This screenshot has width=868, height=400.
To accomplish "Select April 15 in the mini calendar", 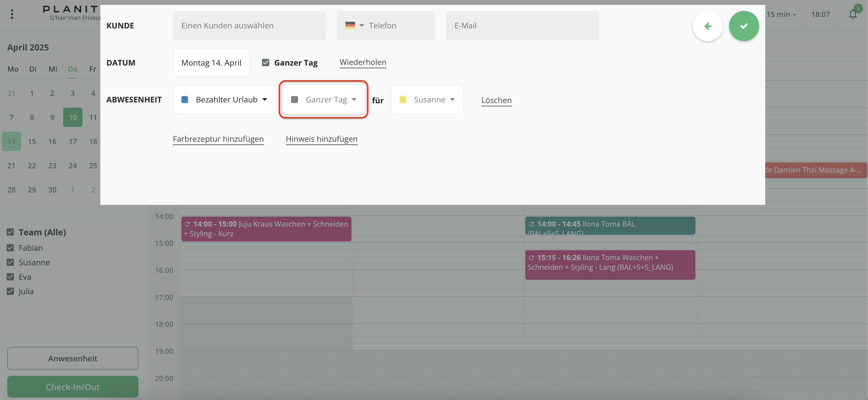I will point(32,141).
